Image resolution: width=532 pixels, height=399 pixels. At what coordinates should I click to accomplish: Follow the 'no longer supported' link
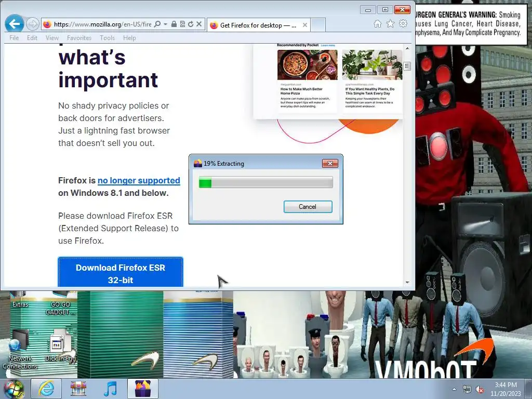139,180
